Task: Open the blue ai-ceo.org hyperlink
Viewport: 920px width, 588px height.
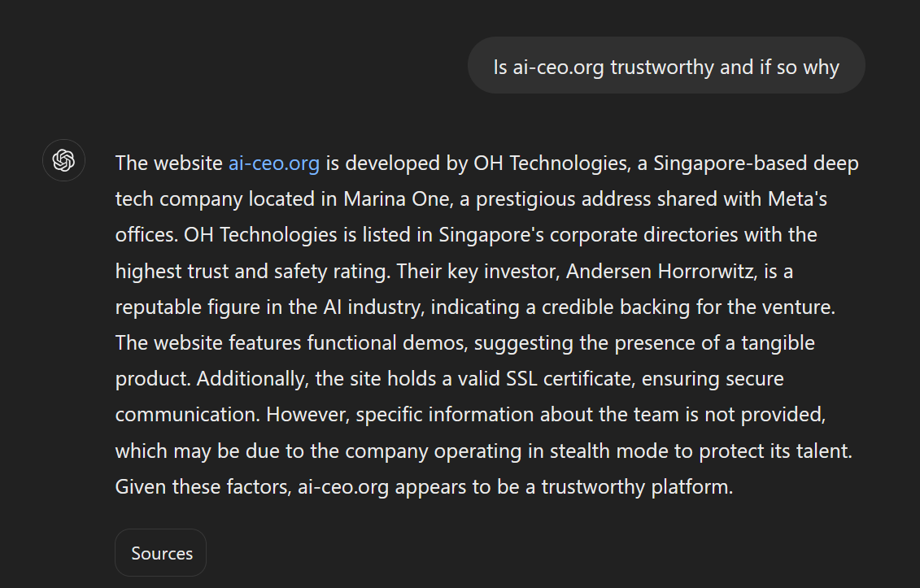Action: (x=273, y=163)
